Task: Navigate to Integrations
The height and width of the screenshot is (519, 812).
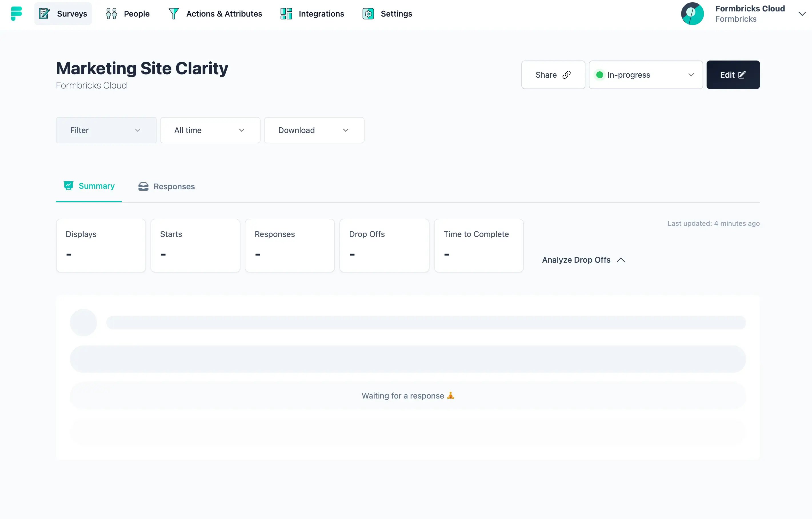Action: pos(312,13)
